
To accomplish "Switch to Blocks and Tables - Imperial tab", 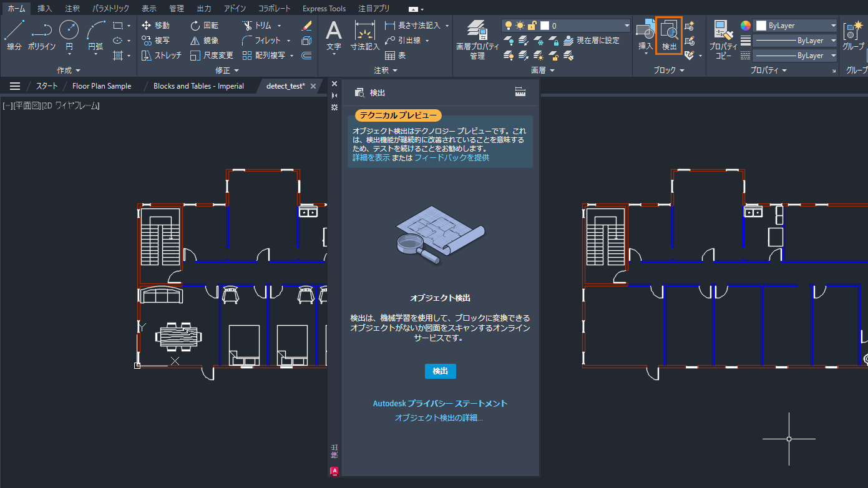I will pyautogui.click(x=198, y=86).
